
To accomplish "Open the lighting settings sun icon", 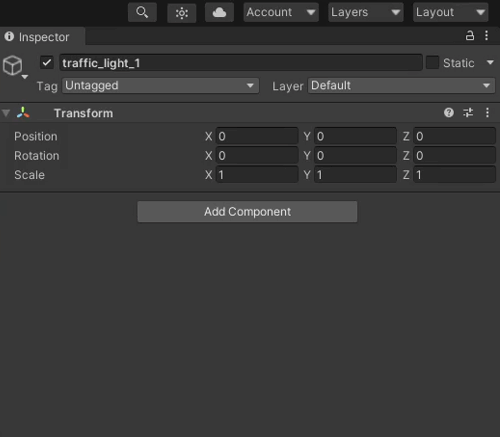I will pyautogui.click(x=182, y=13).
